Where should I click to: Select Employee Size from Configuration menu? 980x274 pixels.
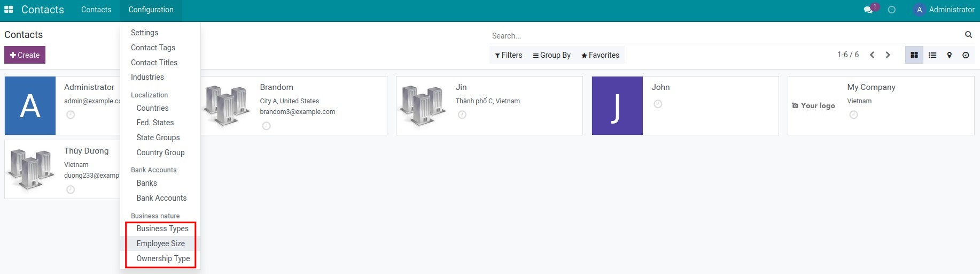click(160, 243)
